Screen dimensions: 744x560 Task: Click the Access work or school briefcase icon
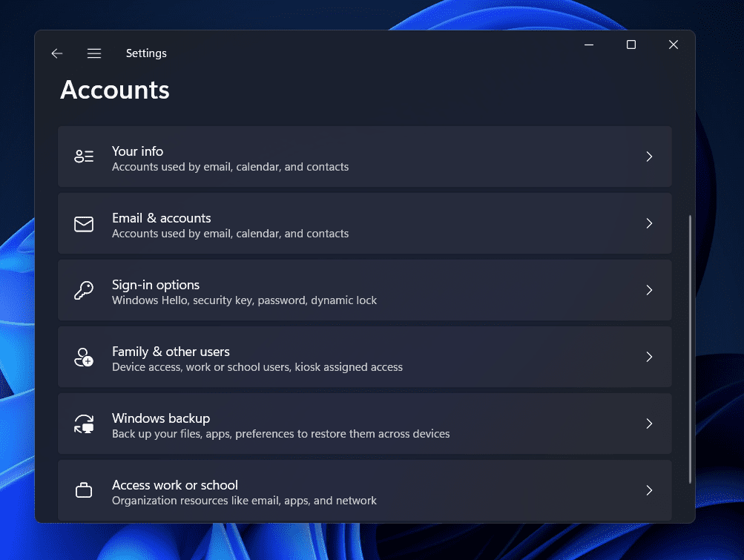click(84, 490)
